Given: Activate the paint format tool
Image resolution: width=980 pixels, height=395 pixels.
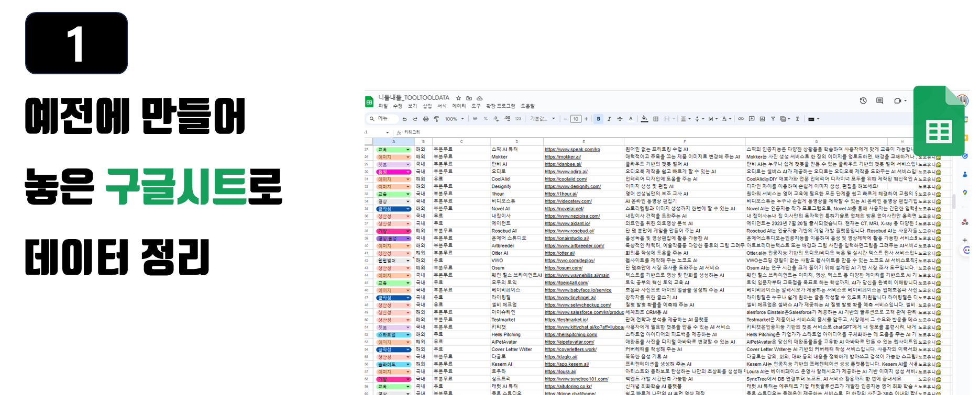Looking at the screenshot, I should tap(436, 119).
